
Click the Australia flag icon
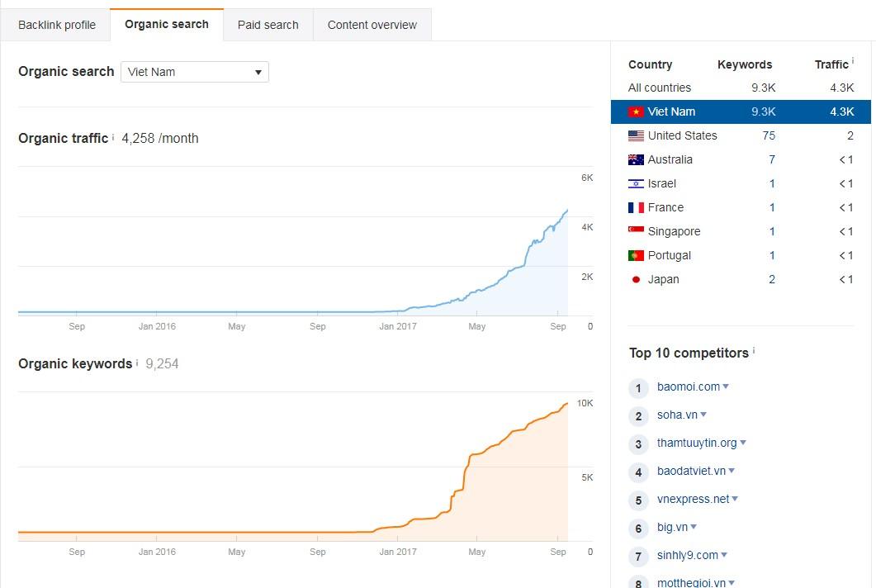636,160
